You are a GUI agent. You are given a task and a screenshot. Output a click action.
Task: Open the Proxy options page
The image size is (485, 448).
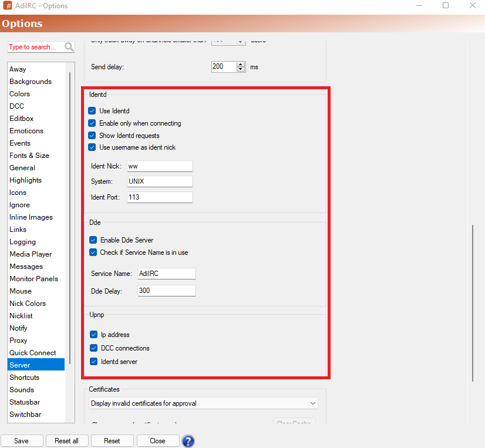pos(18,341)
